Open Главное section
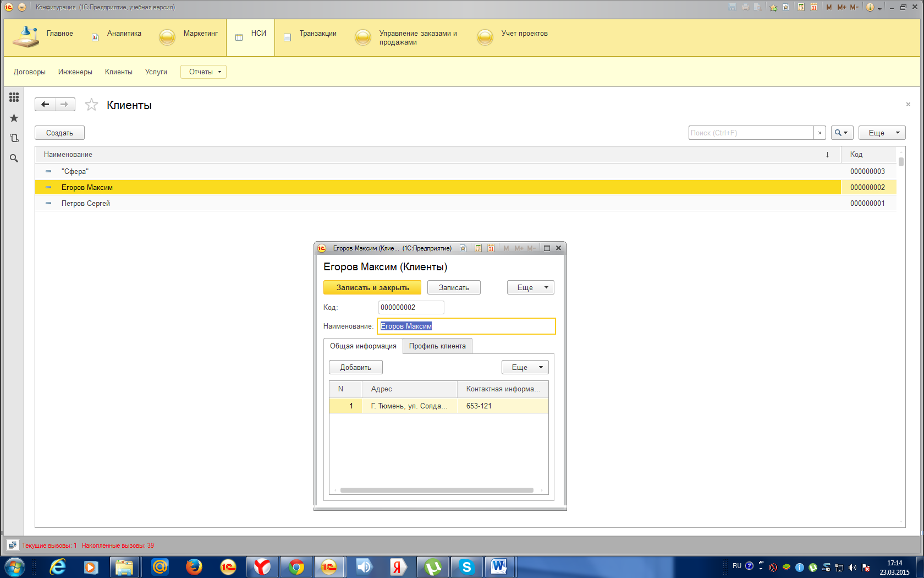The width and height of the screenshot is (924, 578). tap(43, 37)
